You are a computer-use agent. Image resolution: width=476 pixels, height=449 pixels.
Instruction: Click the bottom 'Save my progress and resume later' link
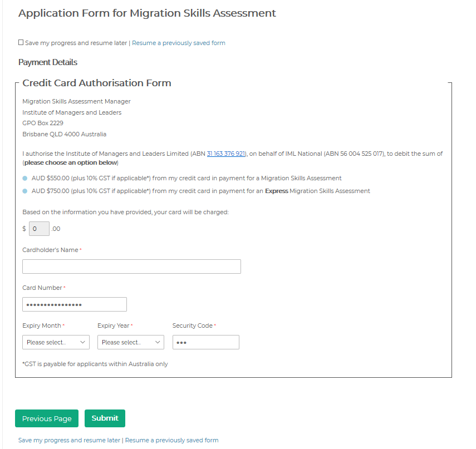(x=69, y=440)
